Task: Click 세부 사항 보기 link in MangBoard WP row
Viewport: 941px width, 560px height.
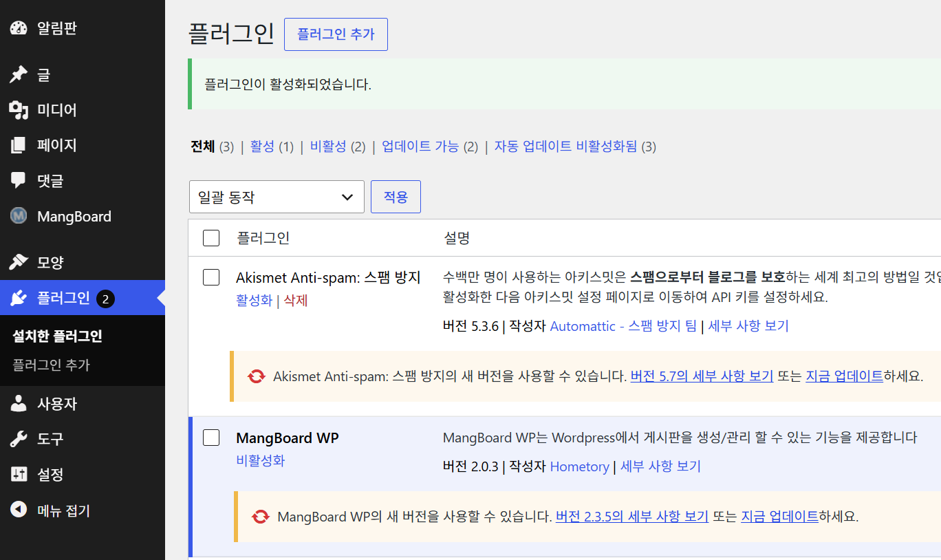Action: pos(660,466)
